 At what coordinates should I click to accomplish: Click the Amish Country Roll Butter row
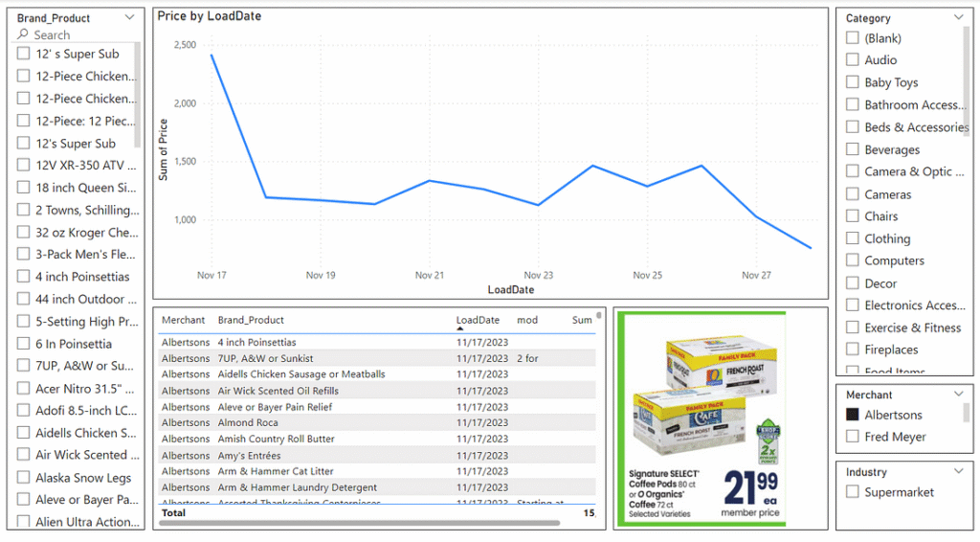(x=377, y=439)
